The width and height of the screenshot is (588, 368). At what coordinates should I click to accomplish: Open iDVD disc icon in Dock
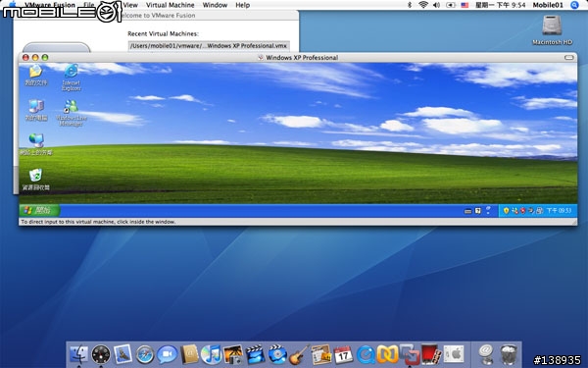(277, 354)
